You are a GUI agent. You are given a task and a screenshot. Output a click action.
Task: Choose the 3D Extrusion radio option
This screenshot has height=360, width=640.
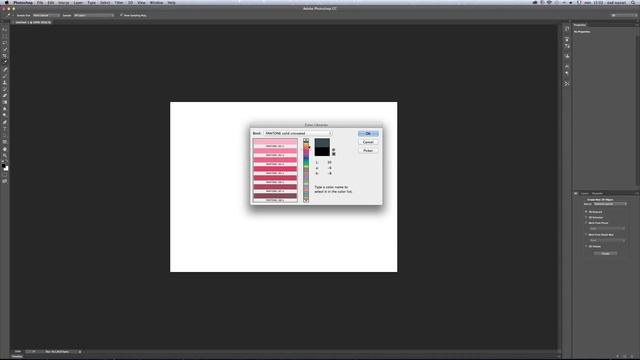pyautogui.click(x=586, y=218)
